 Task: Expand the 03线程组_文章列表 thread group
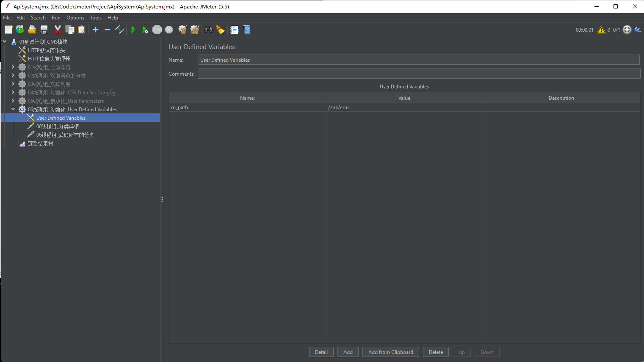coord(13,84)
